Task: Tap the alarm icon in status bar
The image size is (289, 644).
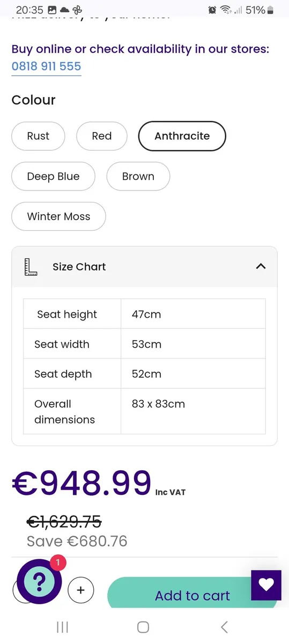Action: tap(212, 10)
